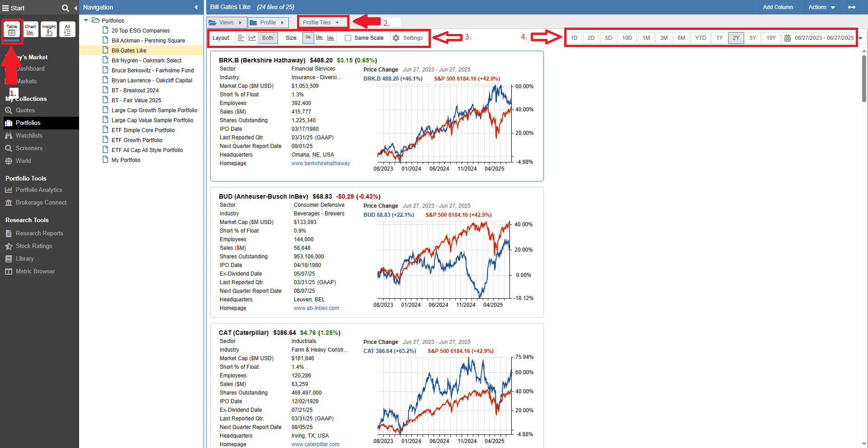Open dropdown arrow beside the date range

(861, 38)
